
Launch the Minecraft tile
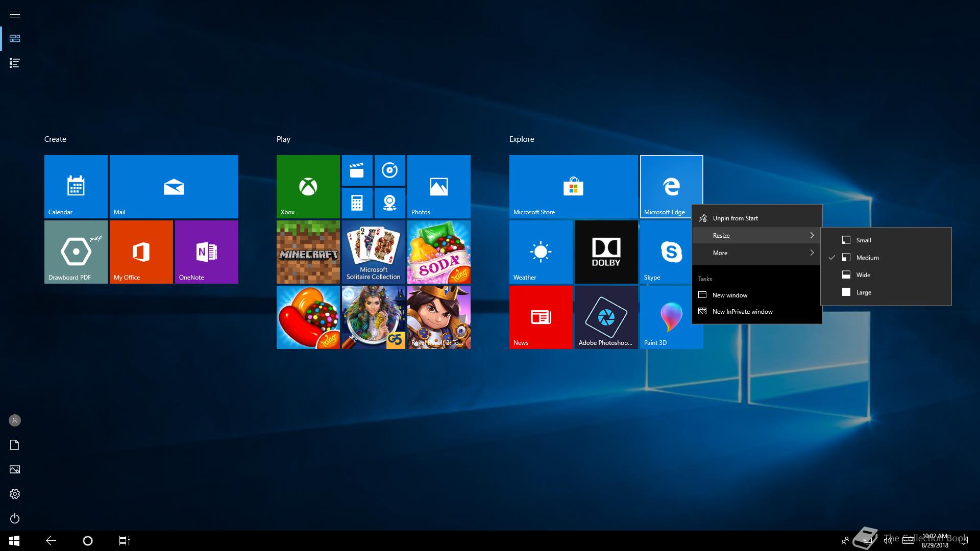coord(308,252)
